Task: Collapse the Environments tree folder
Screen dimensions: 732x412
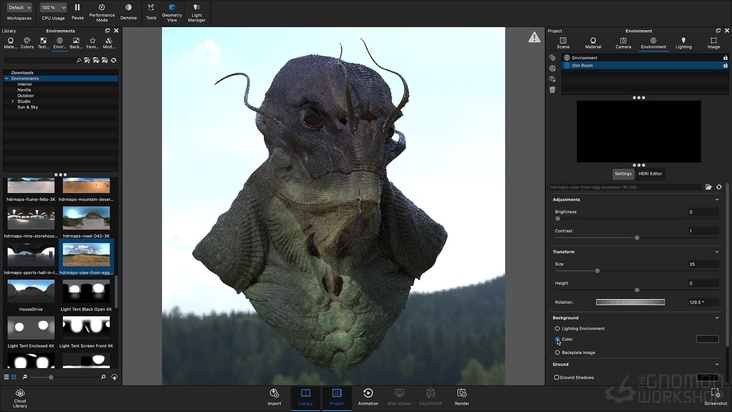Action: click(7, 78)
